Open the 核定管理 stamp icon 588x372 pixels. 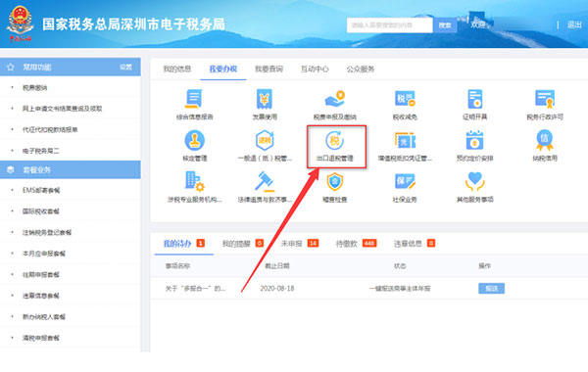tap(194, 141)
